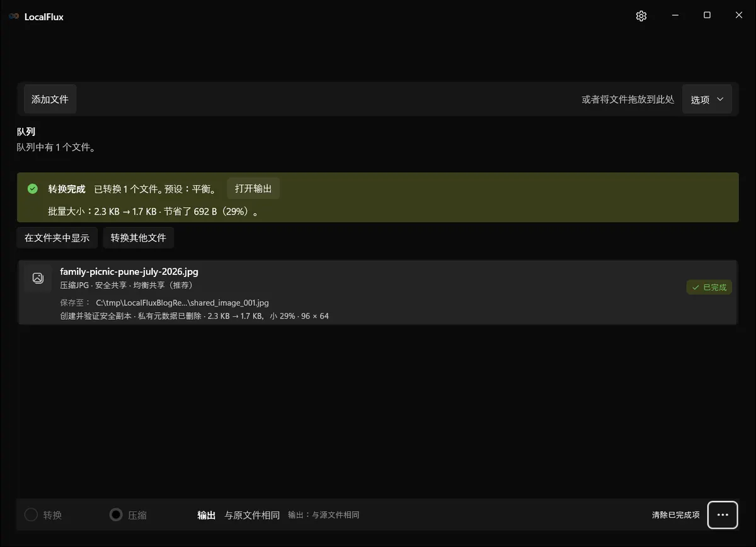The height and width of the screenshot is (547, 756).
Task: Select the 压缩 radio button
Action: [x=116, y=515]
